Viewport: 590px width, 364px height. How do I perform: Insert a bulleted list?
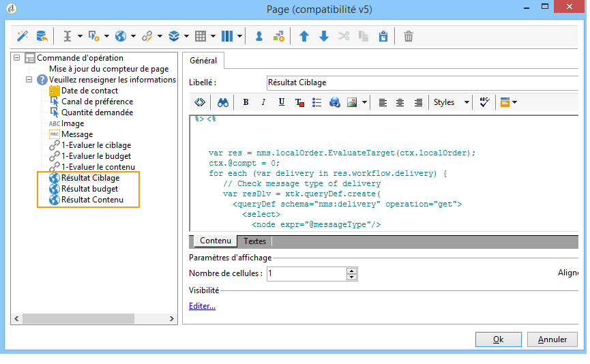click(316, 102)
